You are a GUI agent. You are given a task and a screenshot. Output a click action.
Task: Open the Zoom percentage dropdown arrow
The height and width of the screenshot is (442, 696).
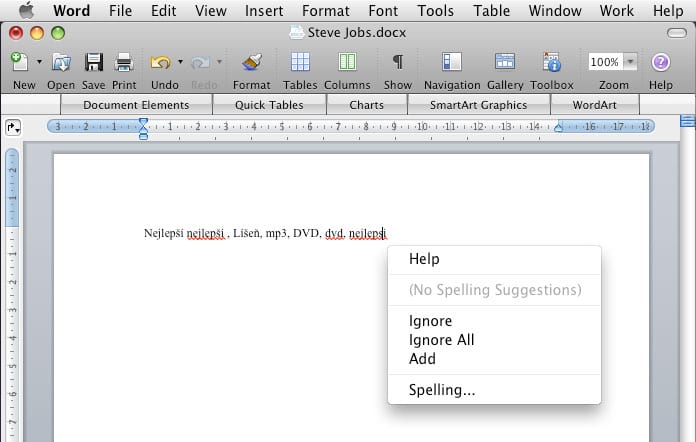tap(630, 62)
